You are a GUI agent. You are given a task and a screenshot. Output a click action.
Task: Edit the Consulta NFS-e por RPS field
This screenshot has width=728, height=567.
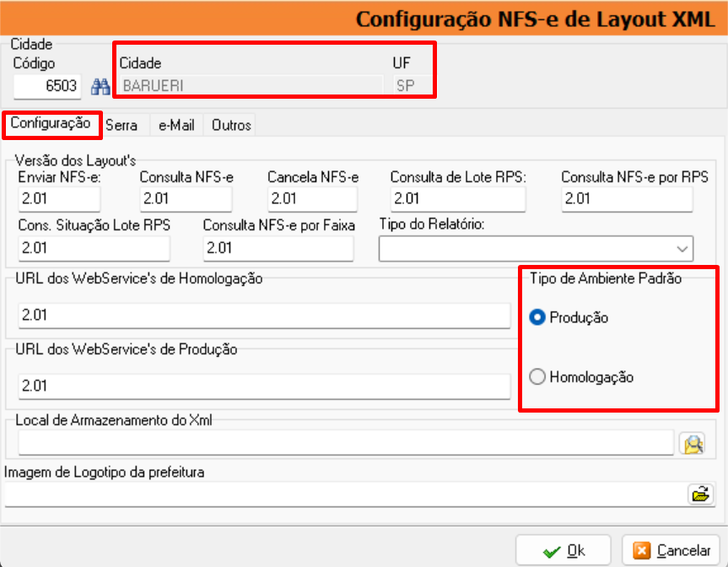tap(627, 199)
